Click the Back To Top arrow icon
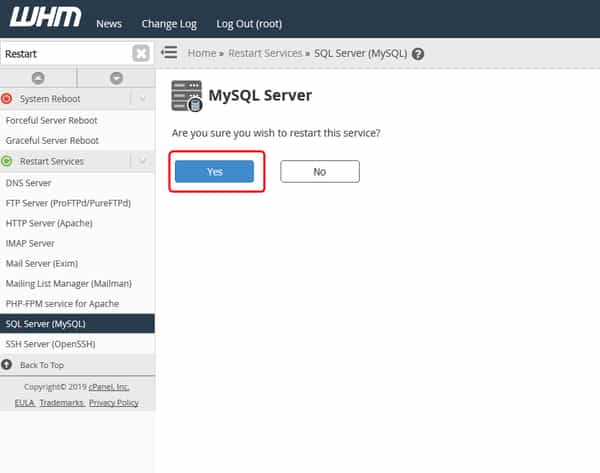 coord(7,365)
